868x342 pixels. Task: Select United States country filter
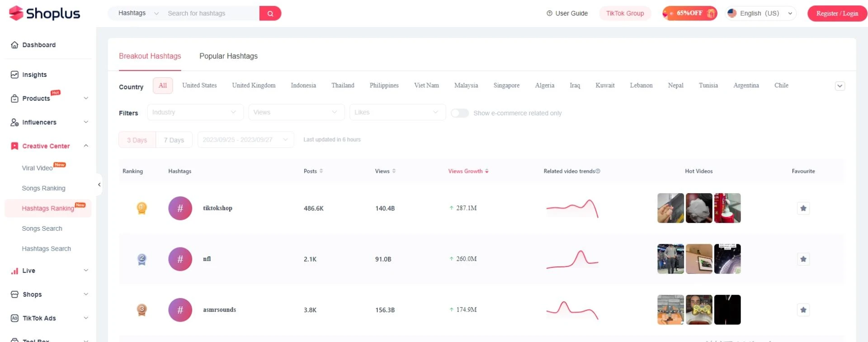pos(199,85)
